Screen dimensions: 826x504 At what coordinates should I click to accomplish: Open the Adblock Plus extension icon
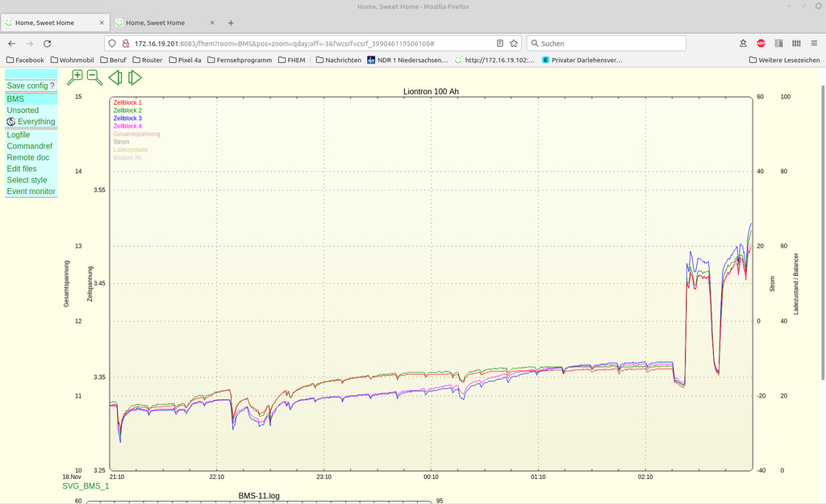click(761, 44)
